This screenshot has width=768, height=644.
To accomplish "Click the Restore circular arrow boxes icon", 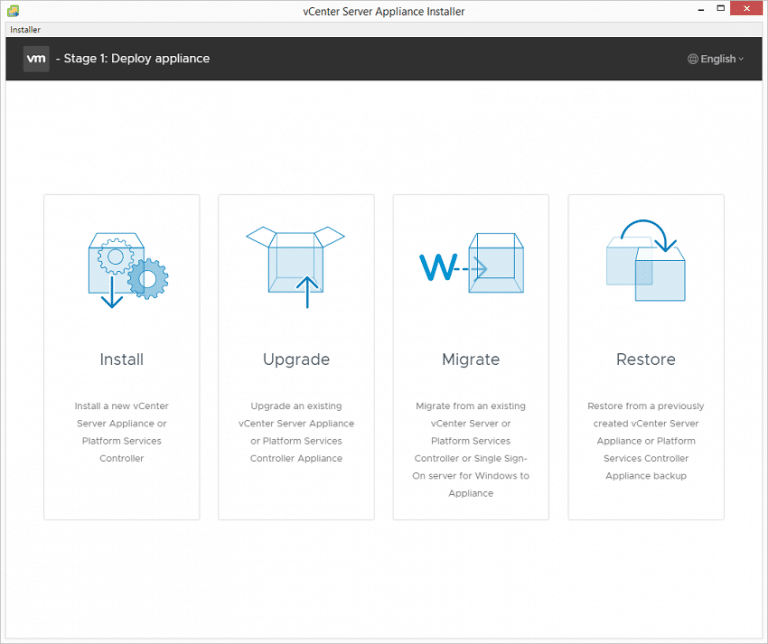I will point(646,260).
